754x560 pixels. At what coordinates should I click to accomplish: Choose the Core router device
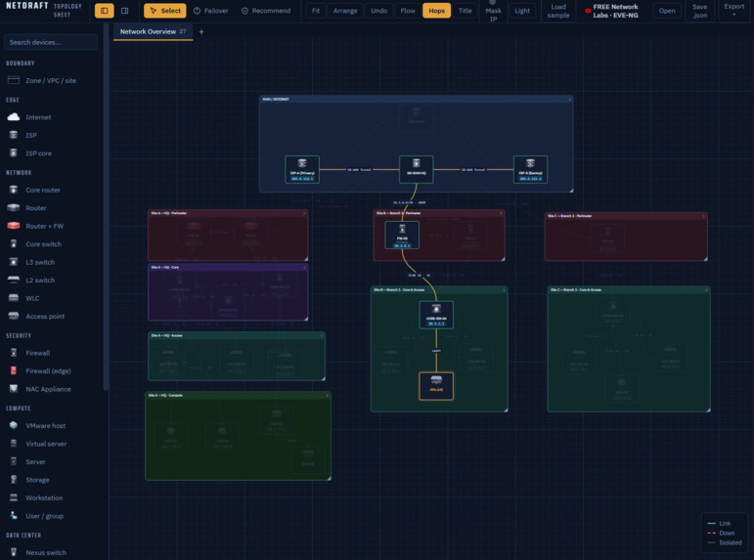(51, 190)
